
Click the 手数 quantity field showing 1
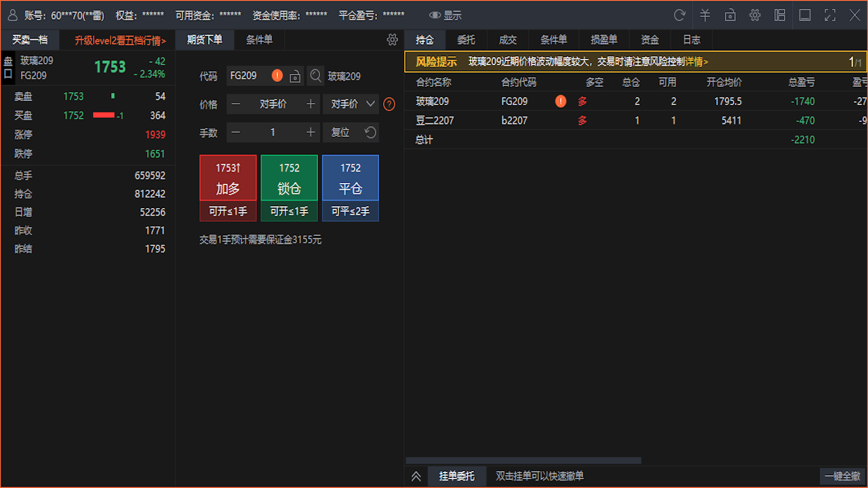point(273,132)
